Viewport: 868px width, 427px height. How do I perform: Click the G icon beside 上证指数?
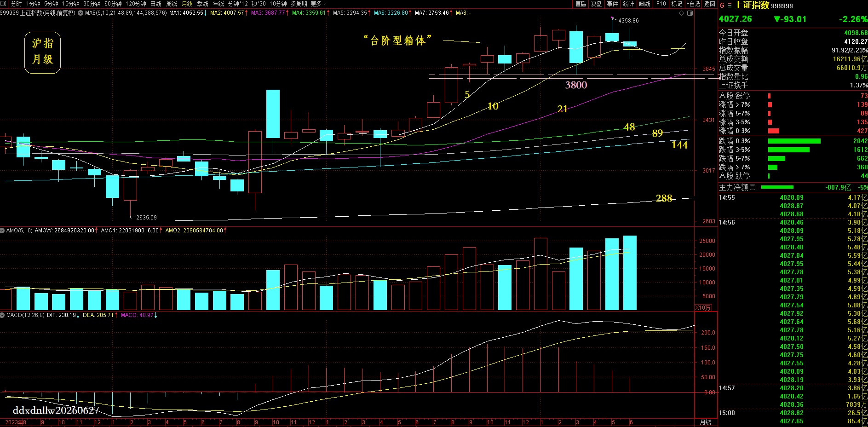[x=722, y=6]
